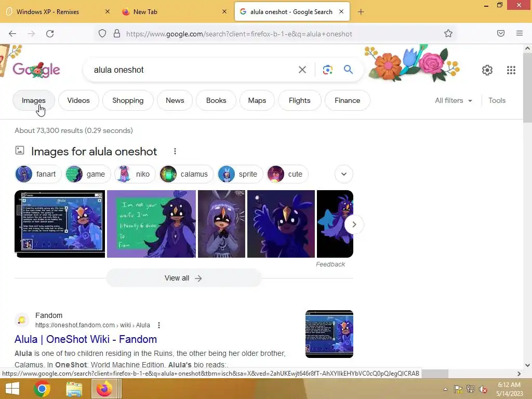Open a new tab with plus button
Viewport: 532px width, 399px height.
[361, 12]
